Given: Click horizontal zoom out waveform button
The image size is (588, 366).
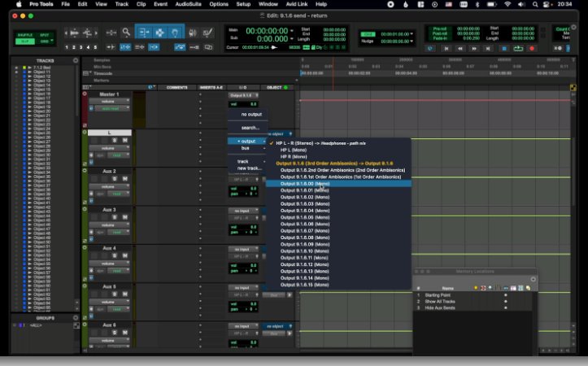Looking at the screenshot, I should coord(66,33).
